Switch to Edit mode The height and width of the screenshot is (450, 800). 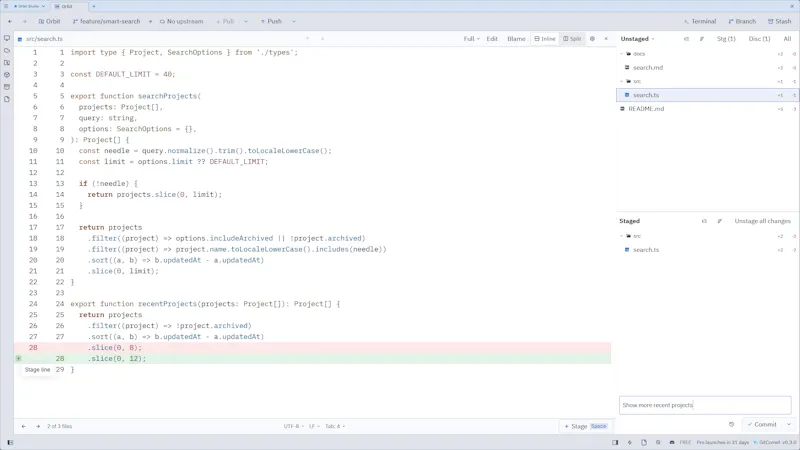click(492, 39)
